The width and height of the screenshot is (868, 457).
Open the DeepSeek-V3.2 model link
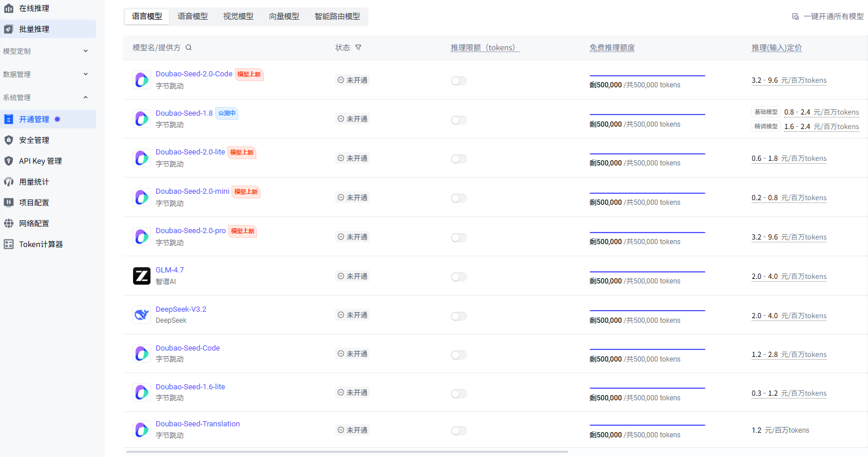click(x=181, y=309)
